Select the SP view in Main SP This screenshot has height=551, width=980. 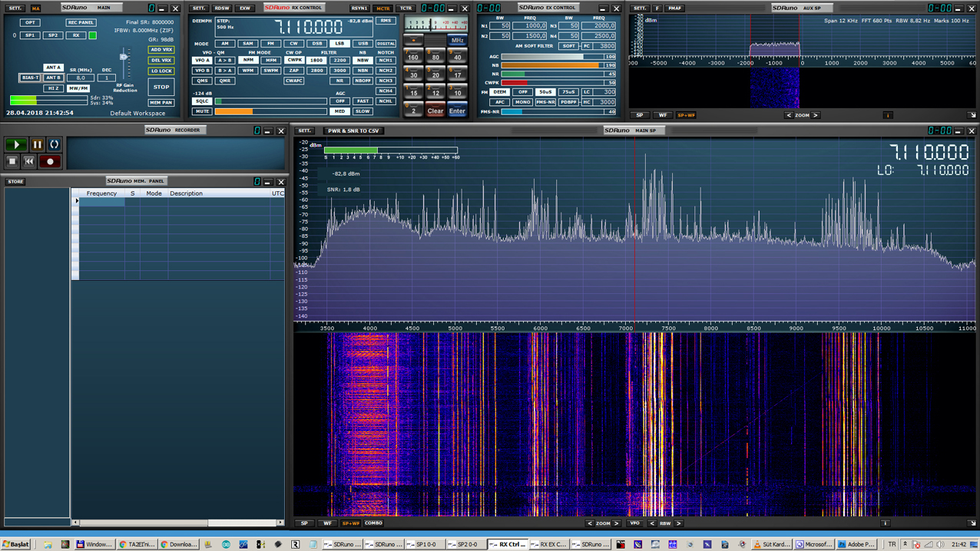tap(305, 523)
